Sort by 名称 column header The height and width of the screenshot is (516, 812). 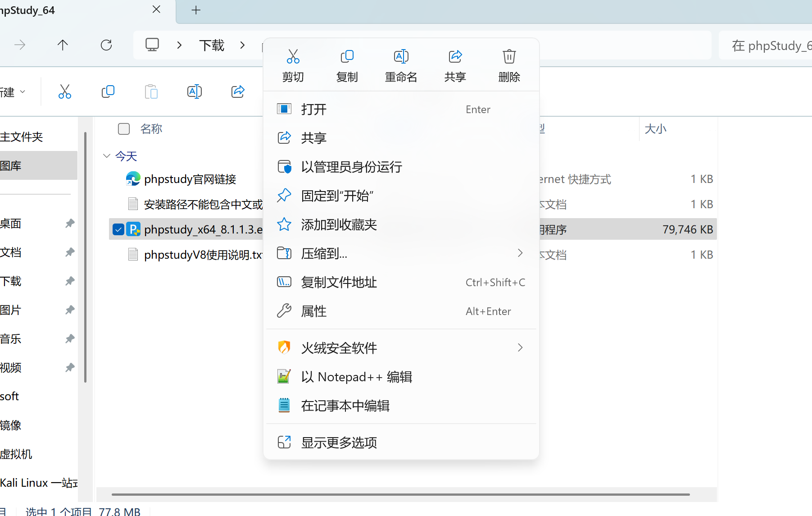coord(151,129)
